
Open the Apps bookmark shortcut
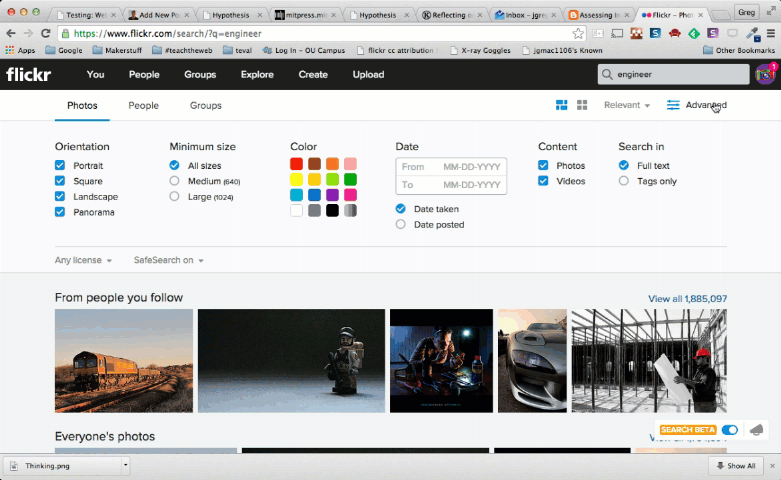(20, 50)
